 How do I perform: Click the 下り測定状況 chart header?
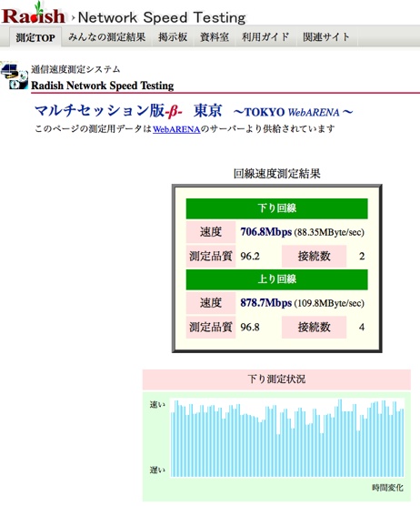coord(276,379)
